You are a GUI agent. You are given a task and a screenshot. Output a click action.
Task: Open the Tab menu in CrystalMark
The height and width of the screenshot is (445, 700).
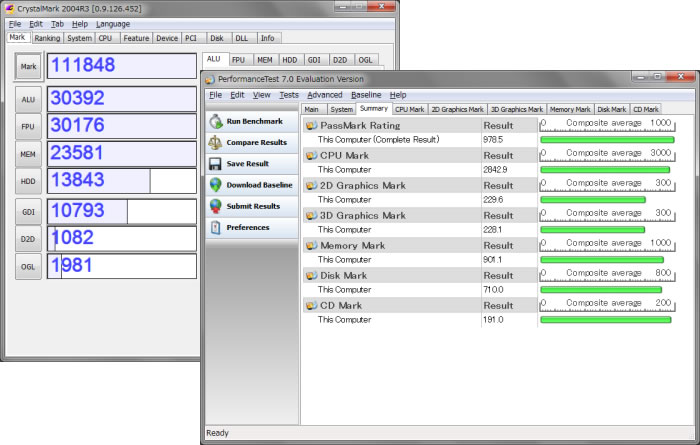[57, 24]
